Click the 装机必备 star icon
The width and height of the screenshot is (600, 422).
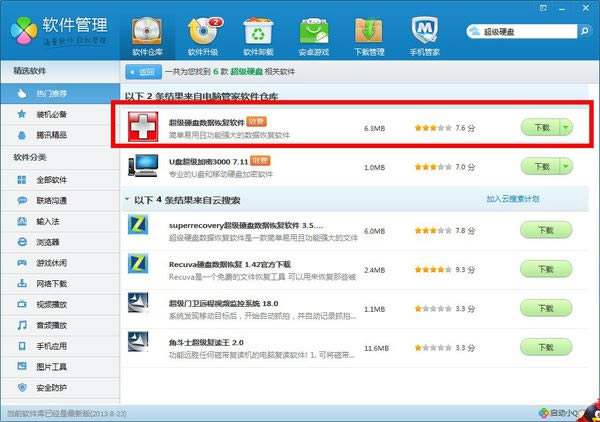point(22,114)
